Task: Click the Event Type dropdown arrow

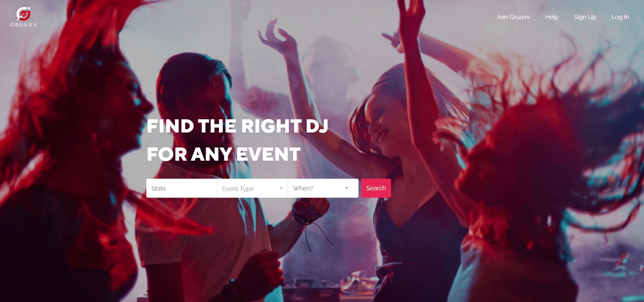Action: 281,188
